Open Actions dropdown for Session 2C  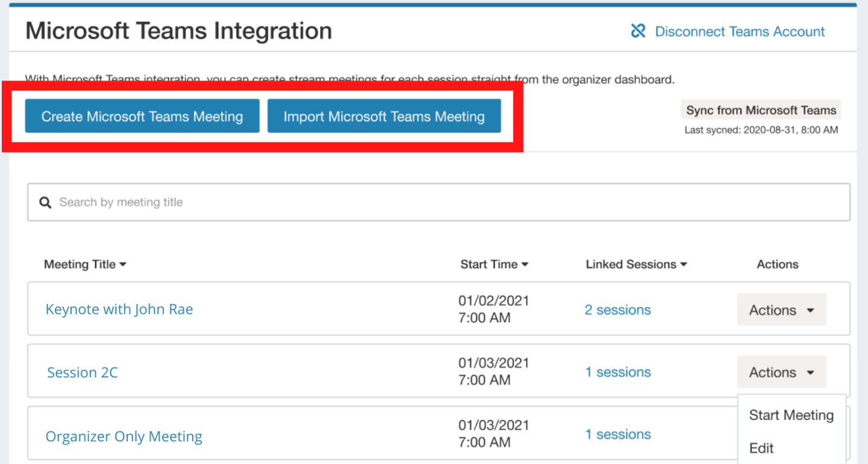tap(781, 372)
